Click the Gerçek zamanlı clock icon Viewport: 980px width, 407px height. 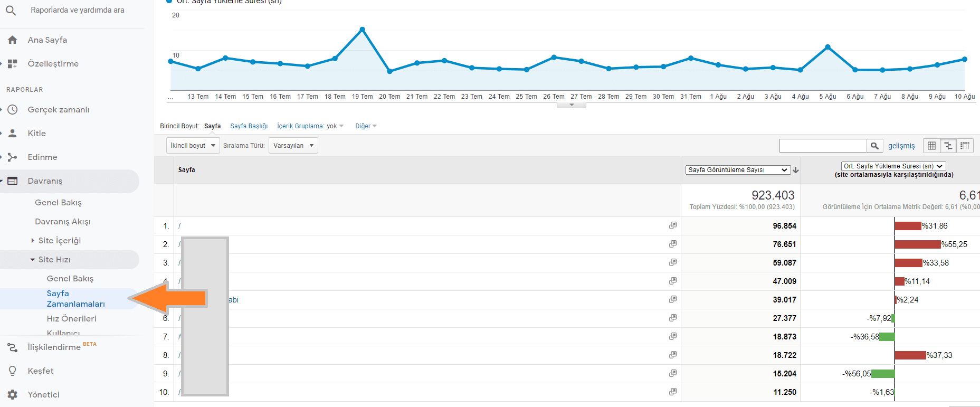[x=13, y=110]
